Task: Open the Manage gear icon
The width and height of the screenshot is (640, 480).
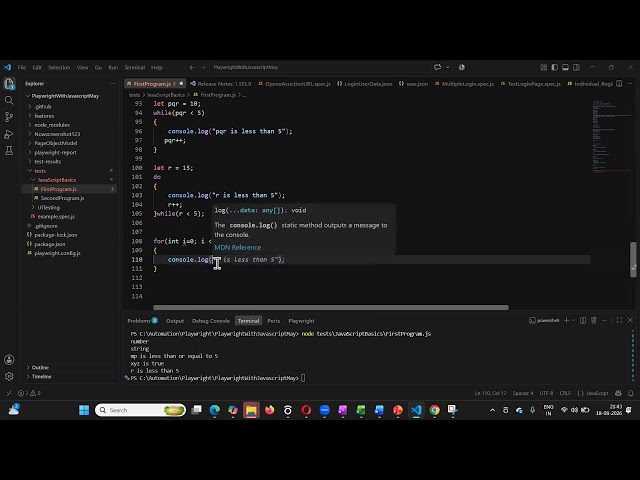Action: pos(9,376)
